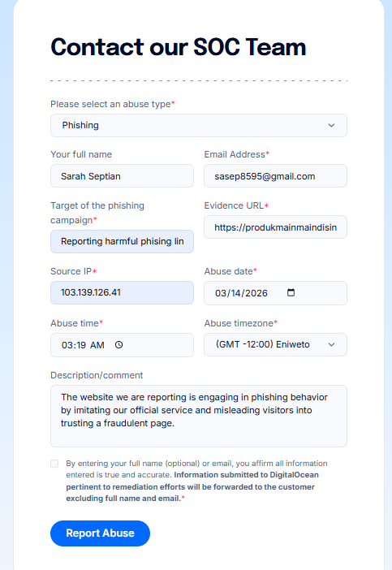
Task: Open the calendar picker in Abuse date
Action: point(291,292)
